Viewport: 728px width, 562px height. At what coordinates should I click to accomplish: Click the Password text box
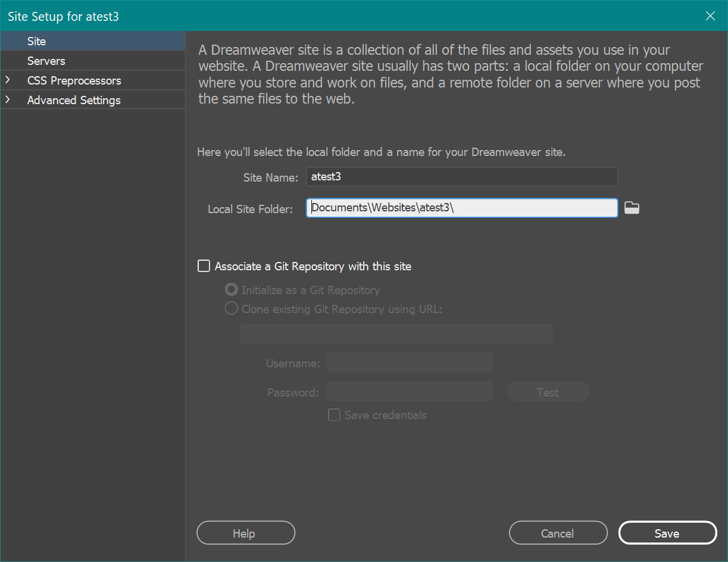pyautogui.click(x=410, y=392)
